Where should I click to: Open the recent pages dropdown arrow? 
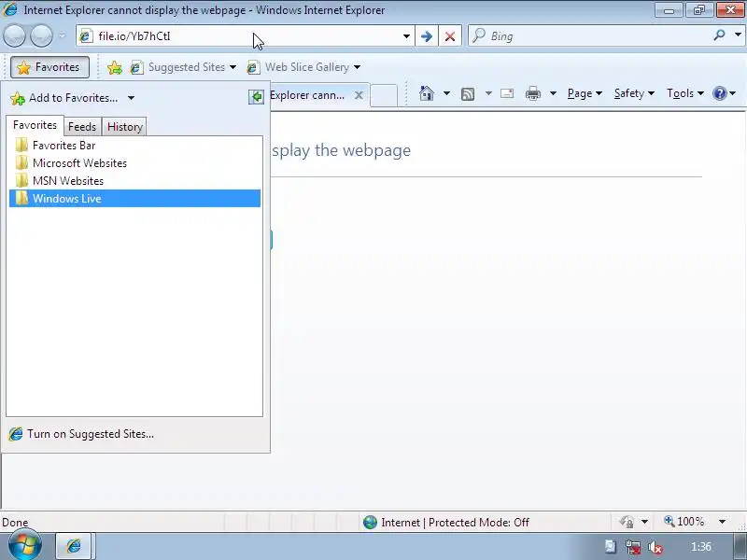[63, 35]
